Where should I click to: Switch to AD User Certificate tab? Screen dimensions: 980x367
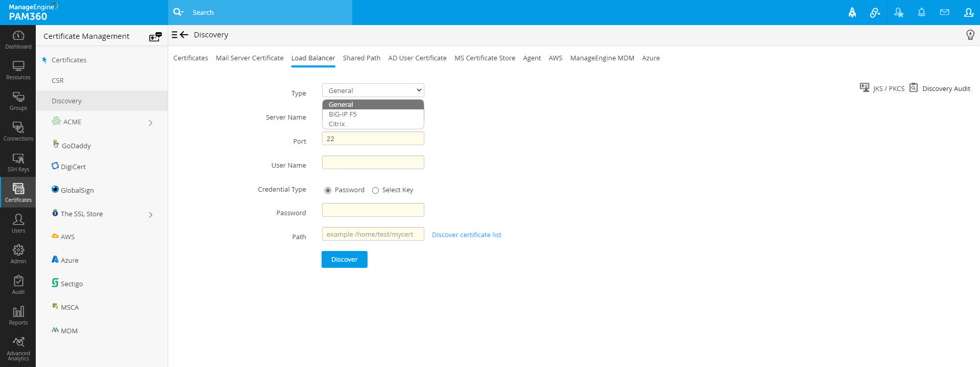[417, 58]
